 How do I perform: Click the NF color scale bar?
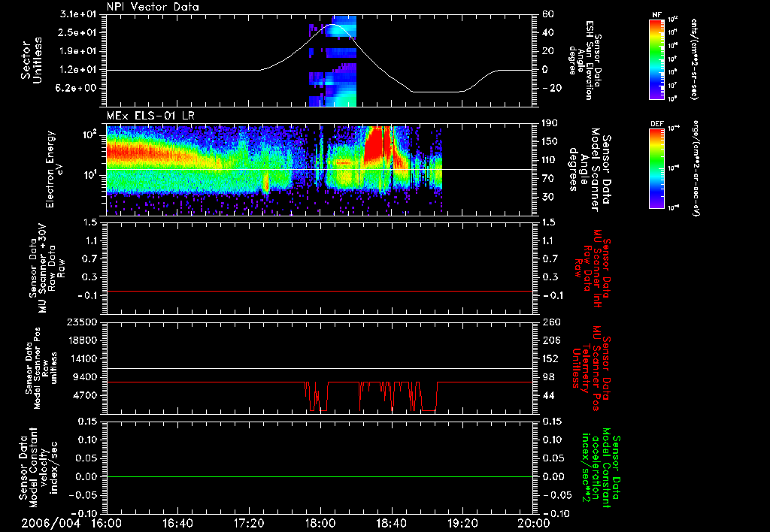655,59
